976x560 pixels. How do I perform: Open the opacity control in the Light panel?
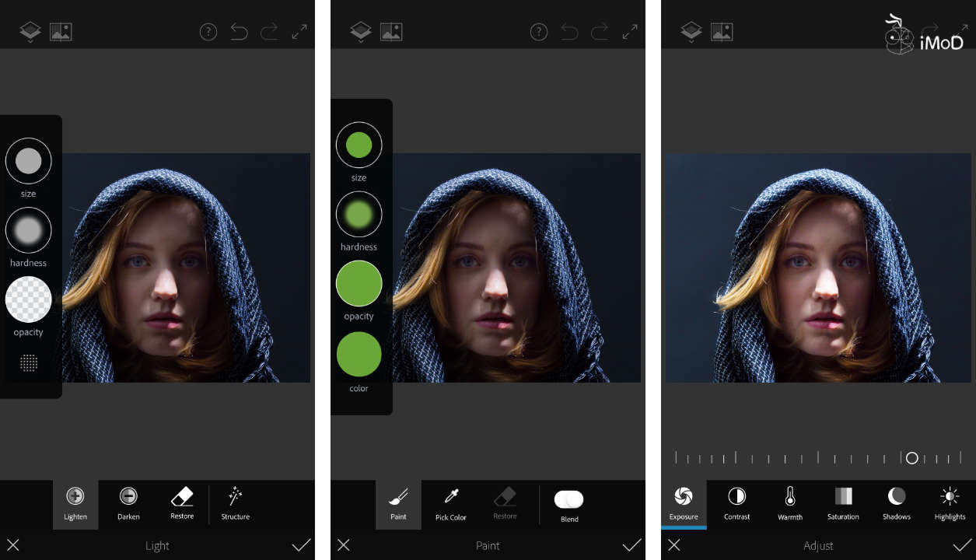(28, 299)
